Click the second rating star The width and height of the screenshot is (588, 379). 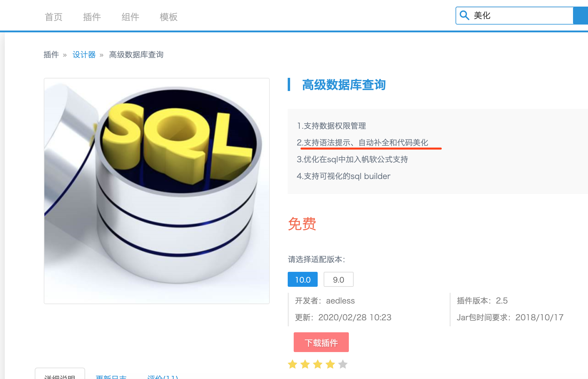pyautogui.click(x=305, y=364)
